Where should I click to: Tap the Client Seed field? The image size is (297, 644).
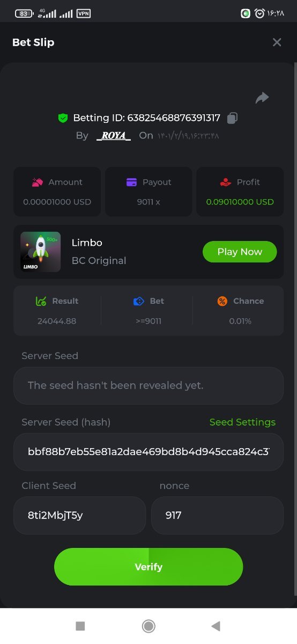79,515
